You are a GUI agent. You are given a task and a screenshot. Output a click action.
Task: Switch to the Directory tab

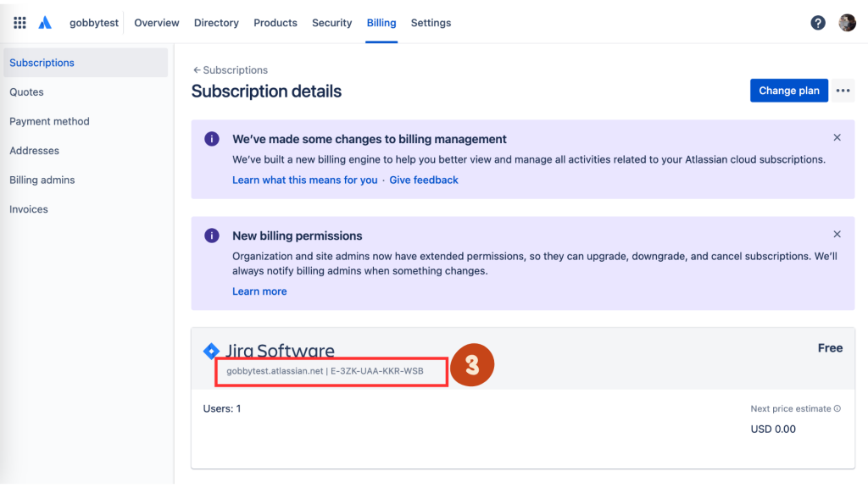(216, 23)
